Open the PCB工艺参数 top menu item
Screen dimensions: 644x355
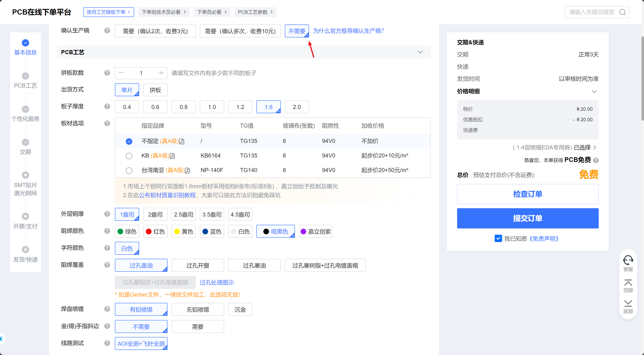pos(255,12)
